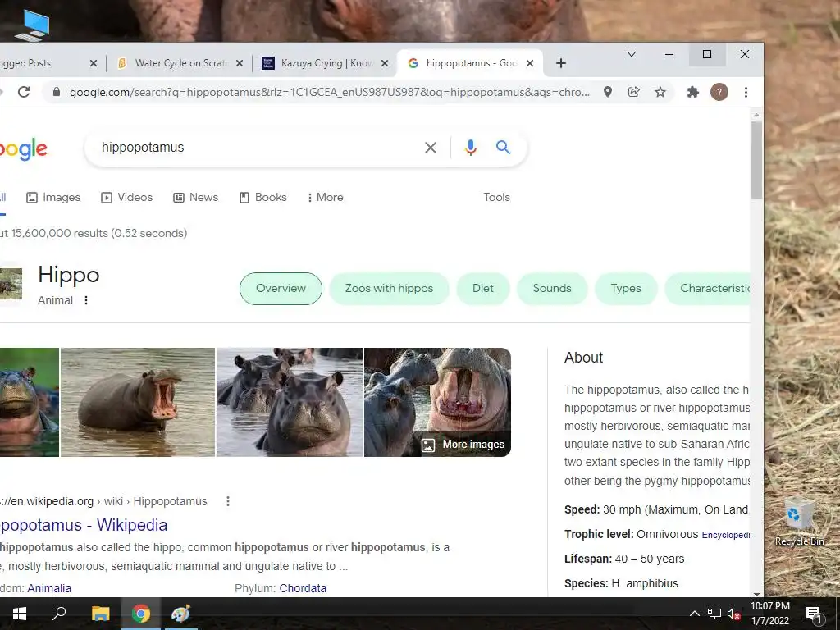Image resolution: width=840 pixels, height=630 pixels.
Task: Open the Encyclopedia source link
Action: pyautogui.click(x=726, y=535)
